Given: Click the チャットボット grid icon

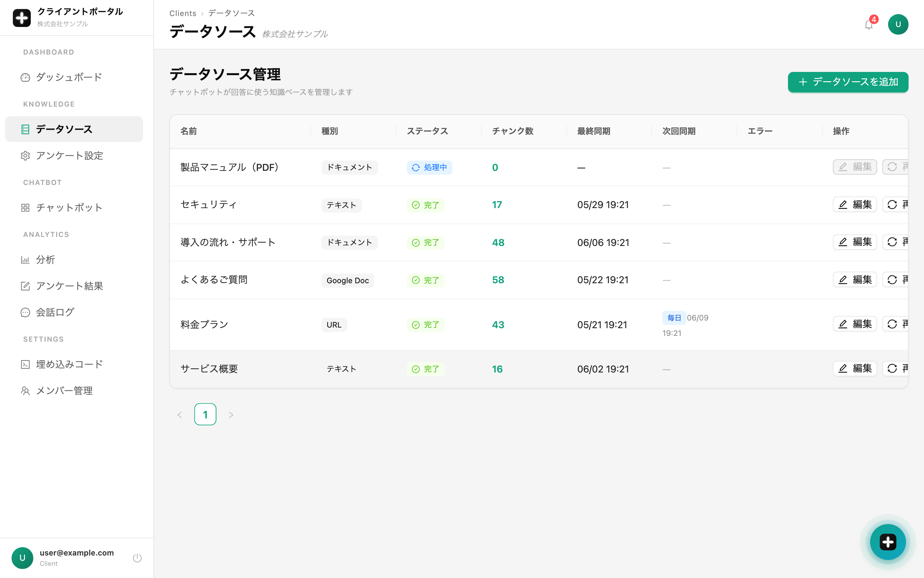Looking at the screenshot, I should tap(25, 208).
